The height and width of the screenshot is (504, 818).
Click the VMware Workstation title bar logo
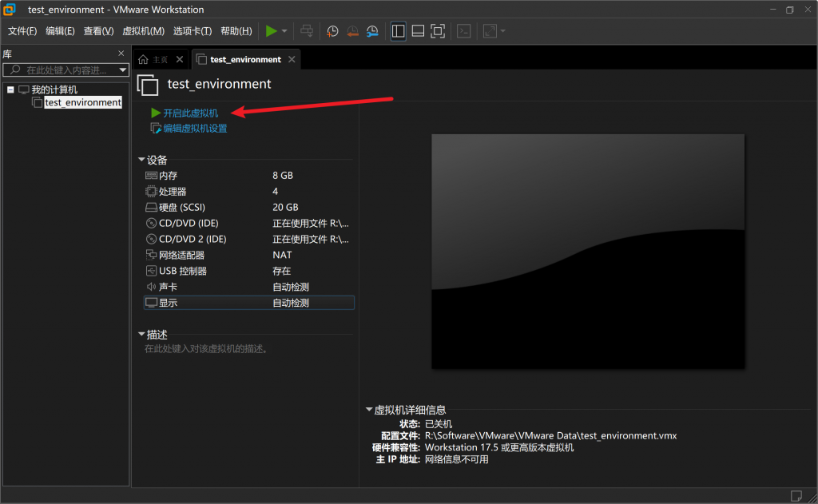coord(10,10)
